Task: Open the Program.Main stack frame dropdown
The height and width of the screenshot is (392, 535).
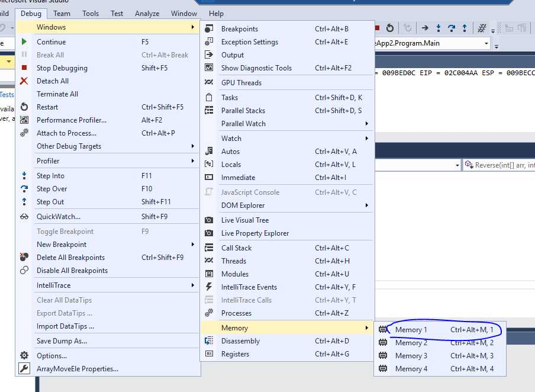Action: click(486, 43)
